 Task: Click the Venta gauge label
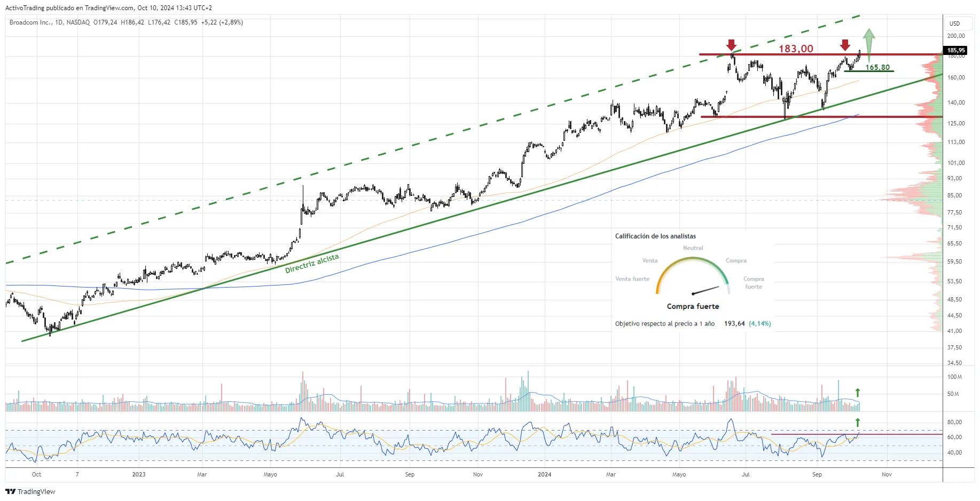650,261
